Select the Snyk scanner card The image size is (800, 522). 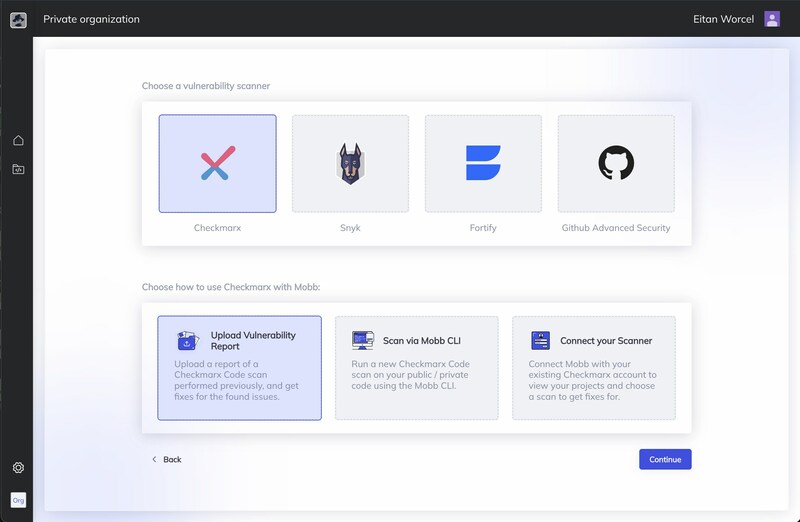(351, 163)
